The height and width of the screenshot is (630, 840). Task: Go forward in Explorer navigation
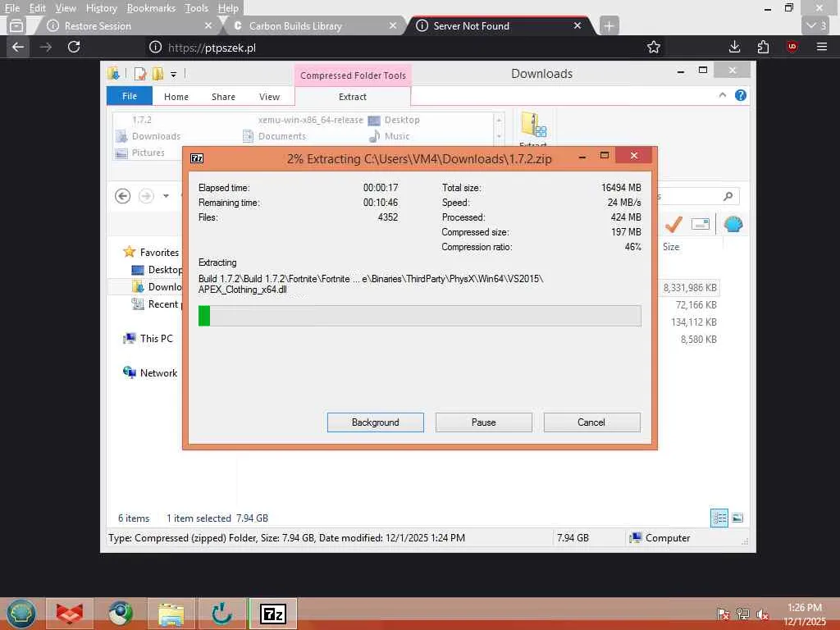click(x=146, y=196)
